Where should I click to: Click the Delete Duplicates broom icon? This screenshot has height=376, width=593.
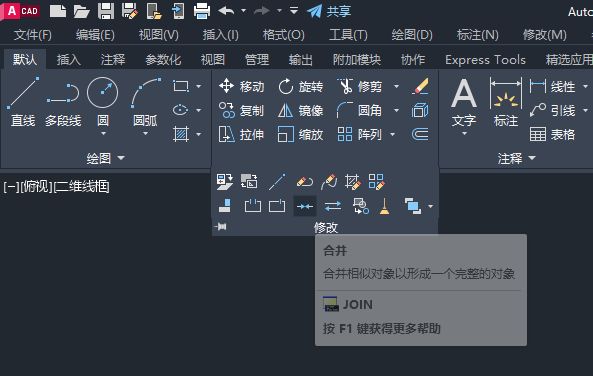point(384,206)
